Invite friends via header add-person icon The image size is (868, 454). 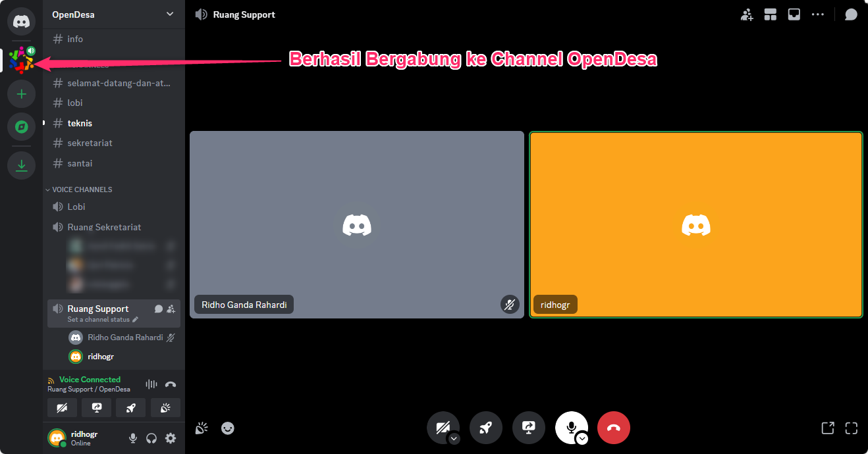(747, 14)
